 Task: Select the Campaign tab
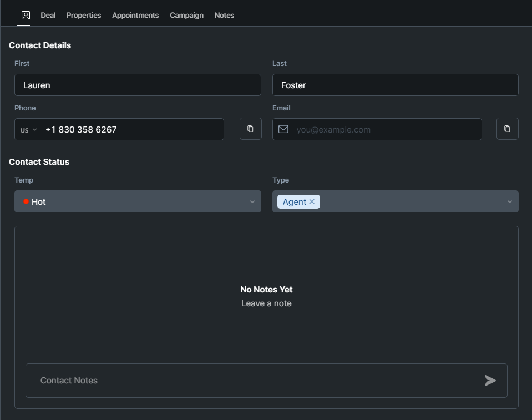(x=186, y=16)
